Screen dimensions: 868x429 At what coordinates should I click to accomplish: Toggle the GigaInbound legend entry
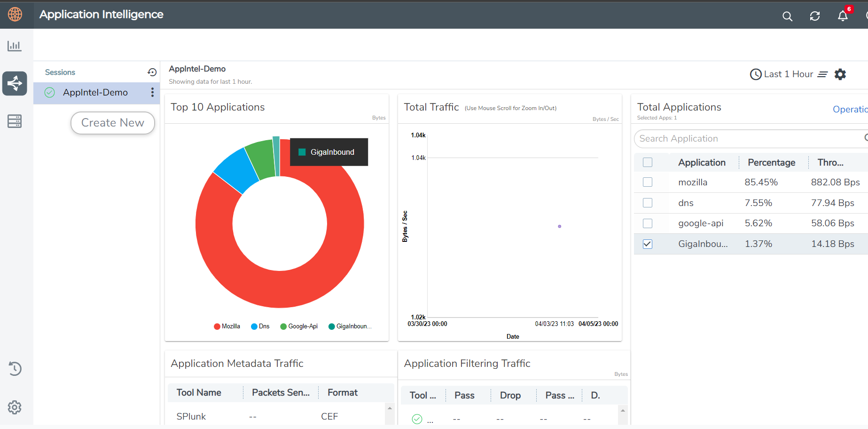[350, 326]
